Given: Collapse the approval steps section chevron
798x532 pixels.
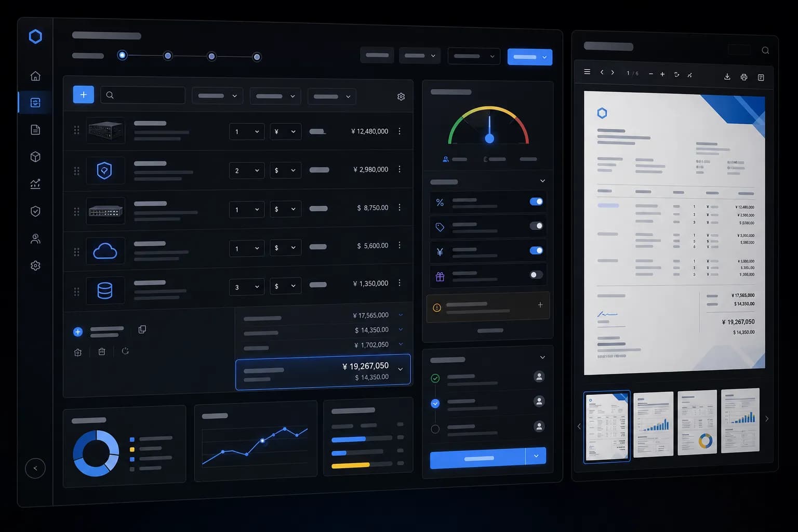Looking at the screenshot, I should pyautogui.click(x=542, y=357).
